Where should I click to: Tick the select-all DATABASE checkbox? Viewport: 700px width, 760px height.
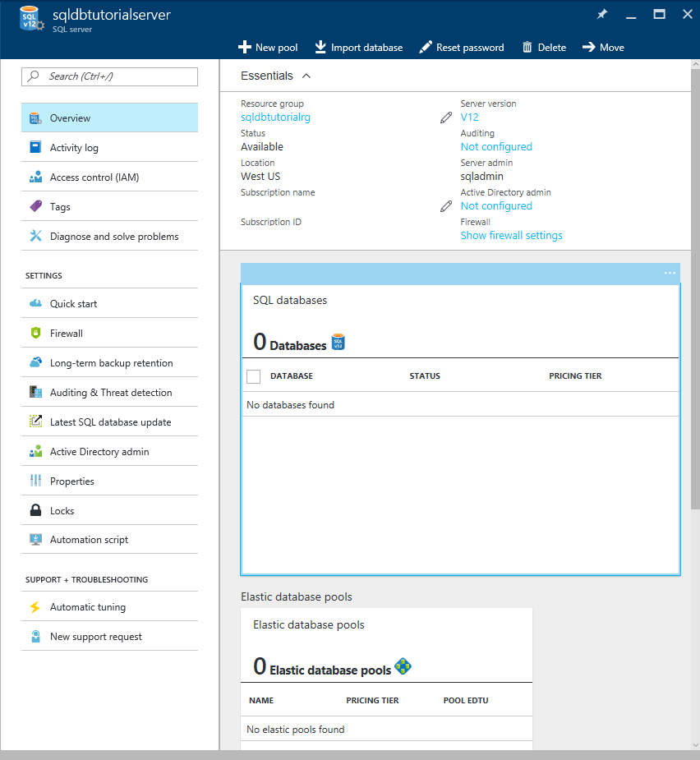pos(253,376)
